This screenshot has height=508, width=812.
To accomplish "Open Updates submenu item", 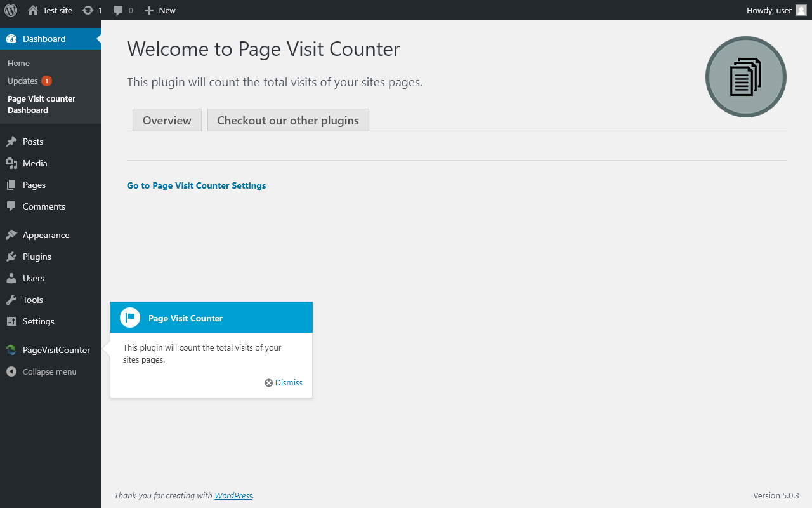I will tap(23, 81).
